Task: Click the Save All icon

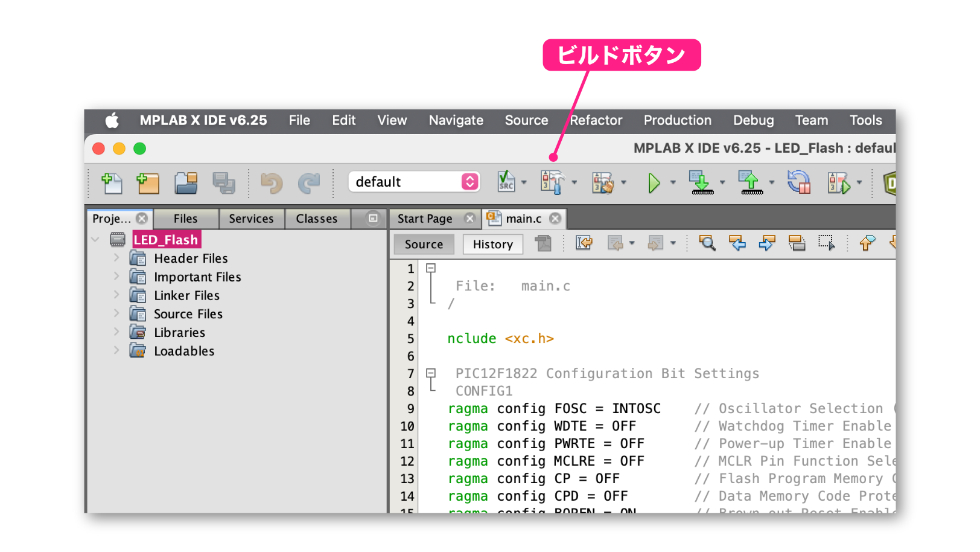Action: pyautogui.click(x=224, y=183)
